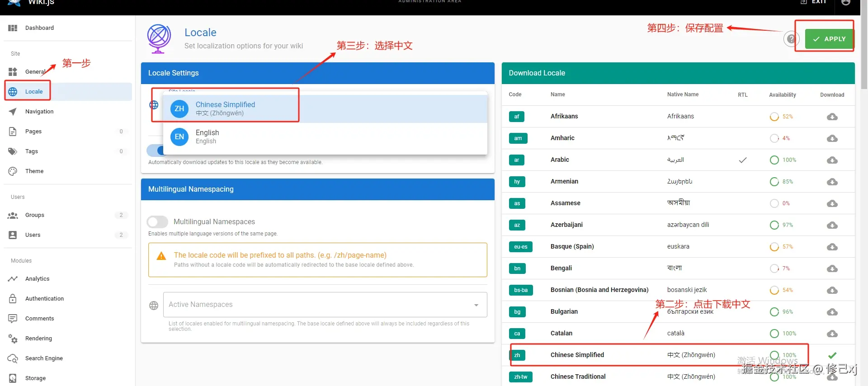Viewport: 868px width, 386px height.
Task: Download the Bengali locale
Action: coord(832,268)
